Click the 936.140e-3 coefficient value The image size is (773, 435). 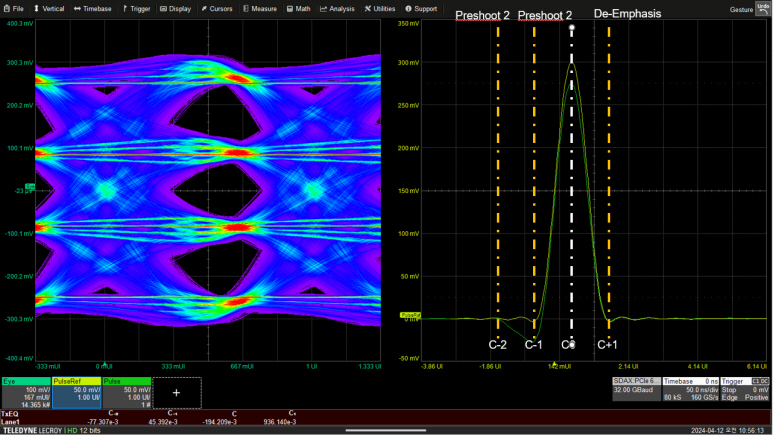tap(280, 422)
